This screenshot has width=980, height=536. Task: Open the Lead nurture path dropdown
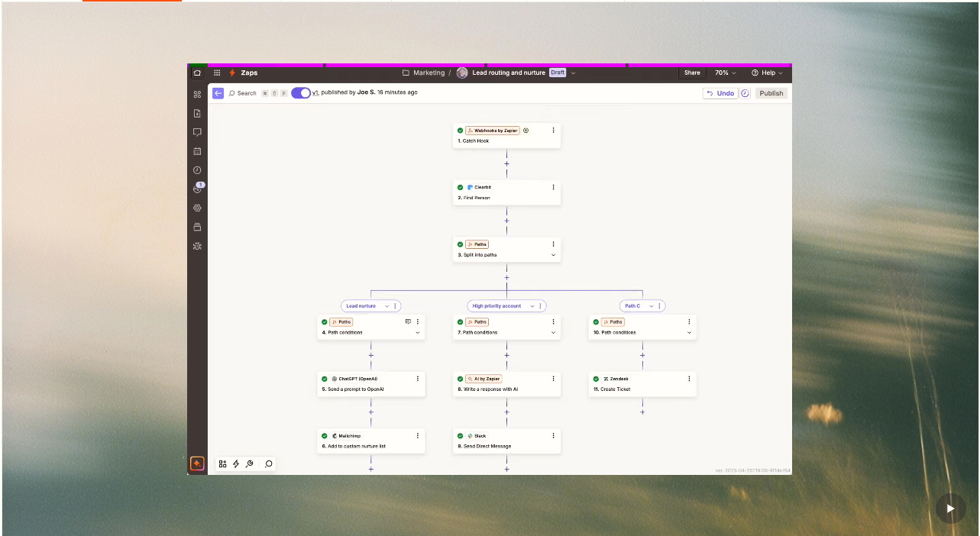[387, 306]
